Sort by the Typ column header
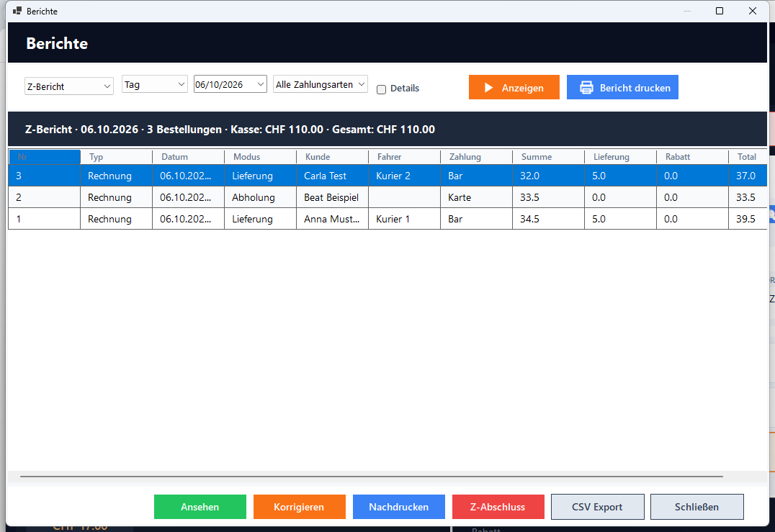This screenshot has width=775, height=532. click(x=116, y=157)
